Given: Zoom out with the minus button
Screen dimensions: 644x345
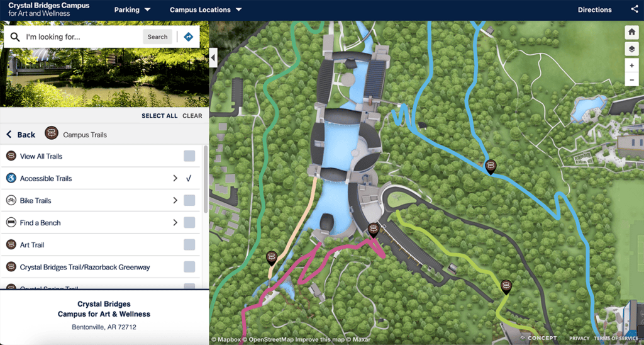Looking at the screenshot, I should [632, 80].
